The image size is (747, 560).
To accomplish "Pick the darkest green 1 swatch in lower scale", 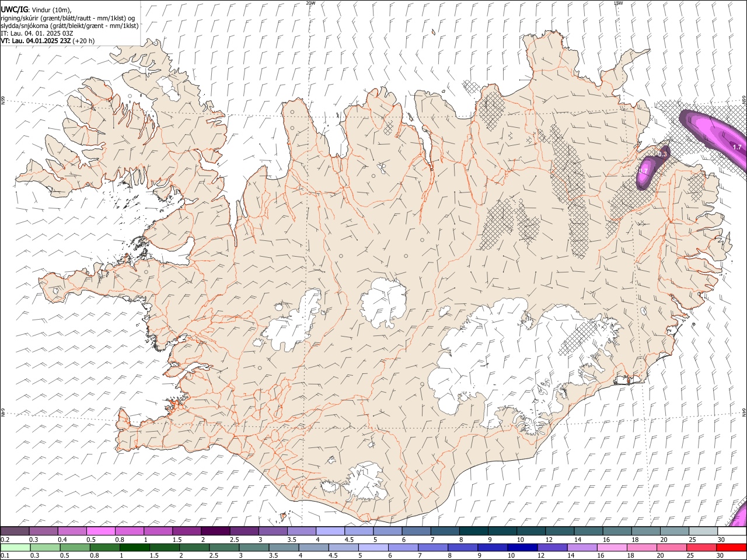I will point(134,547).
